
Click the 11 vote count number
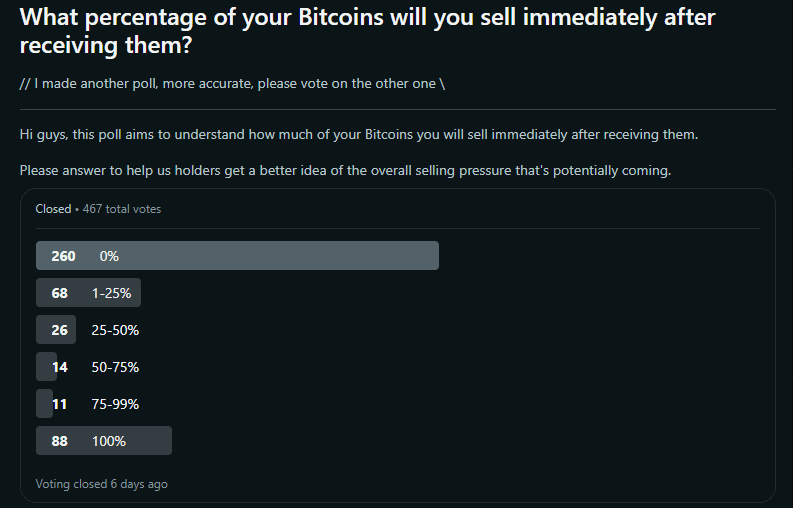[60, 404]
